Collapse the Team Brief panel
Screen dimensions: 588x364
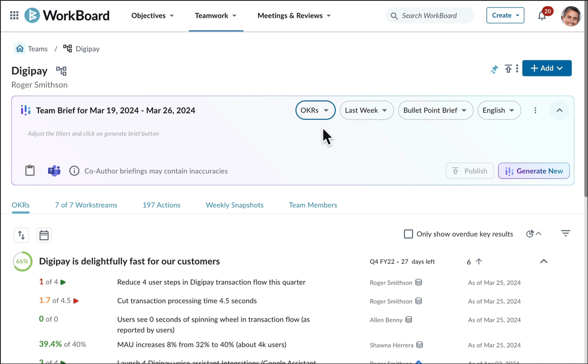click(560, 110)
